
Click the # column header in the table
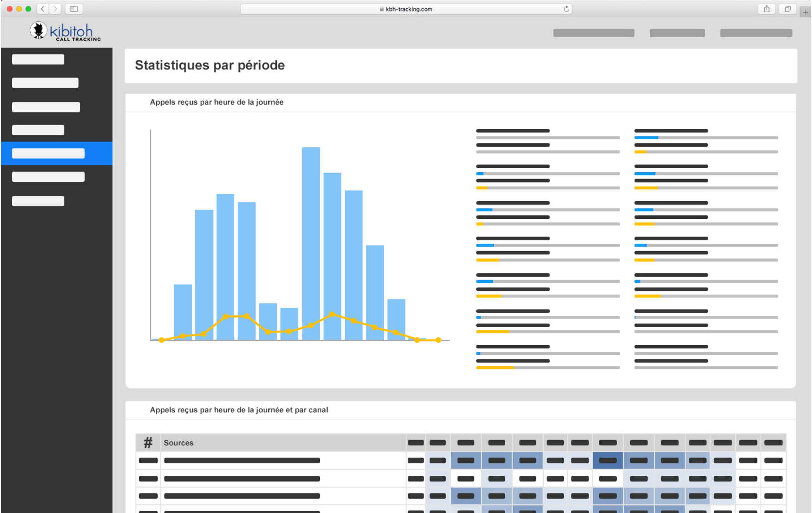pyautogui.click(x=148, y=443)
